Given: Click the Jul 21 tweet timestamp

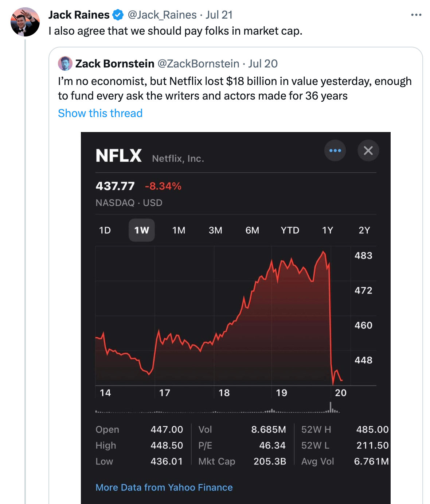Looking at the screenshot, I should pyautogui.click(x=219, y=15).
